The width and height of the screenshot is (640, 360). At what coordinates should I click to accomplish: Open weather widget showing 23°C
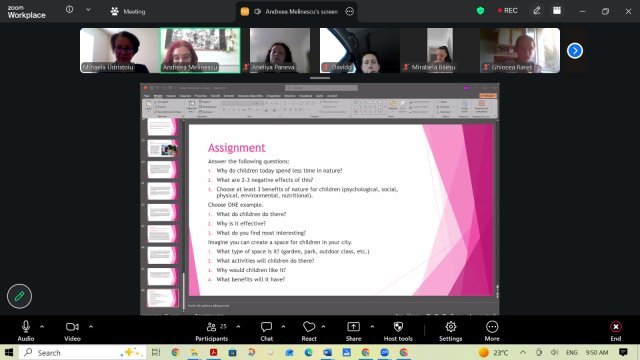pos(493,352)
